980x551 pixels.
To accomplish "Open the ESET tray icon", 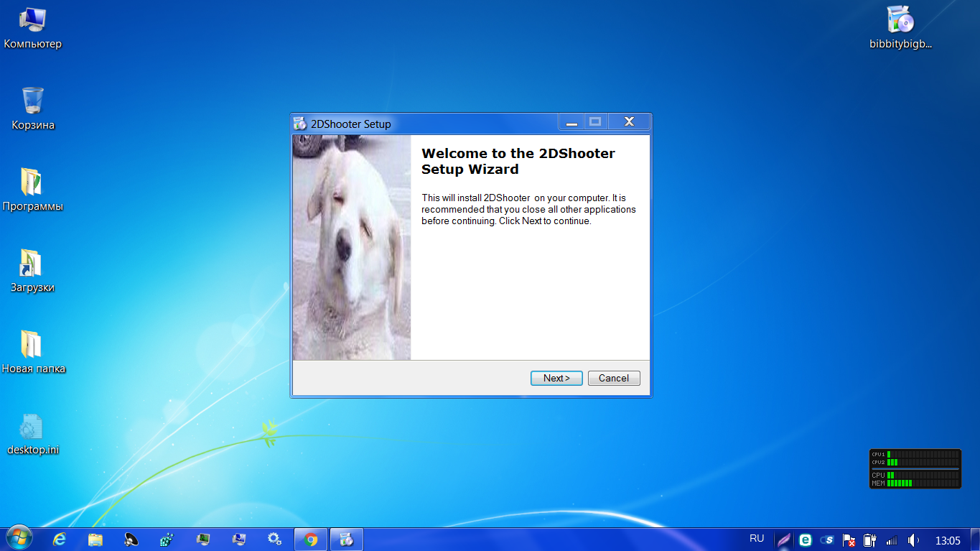I will click(x=806, y=540).
